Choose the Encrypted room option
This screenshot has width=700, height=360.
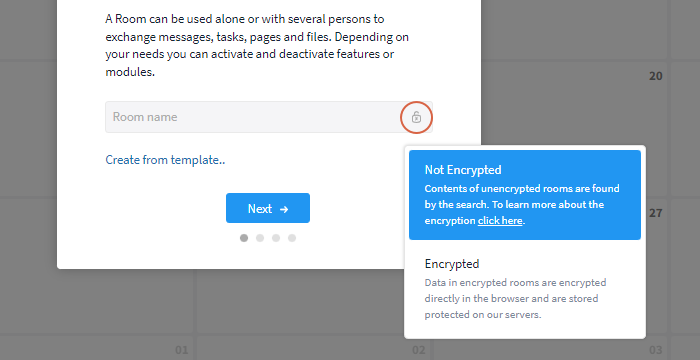coord(525,289)
